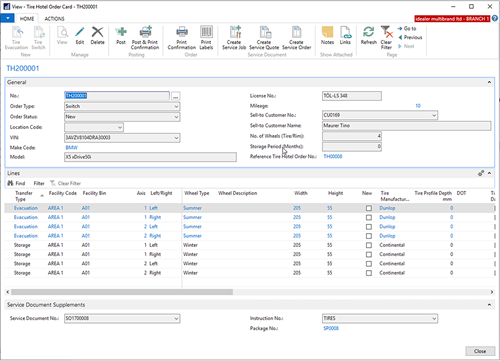Click the Sell-to Customer Name field
Screen dimensions: 500x361
[406, 126]
